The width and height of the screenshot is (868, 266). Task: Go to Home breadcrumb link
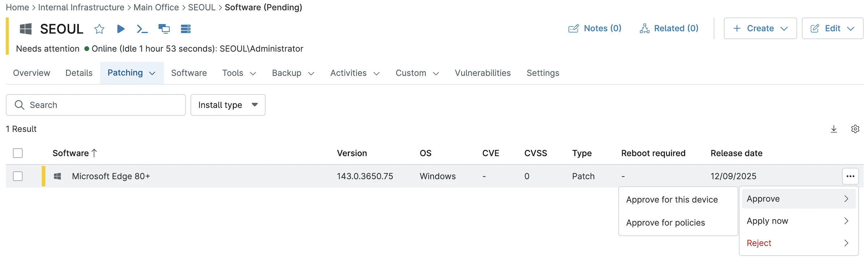point(17,7)
